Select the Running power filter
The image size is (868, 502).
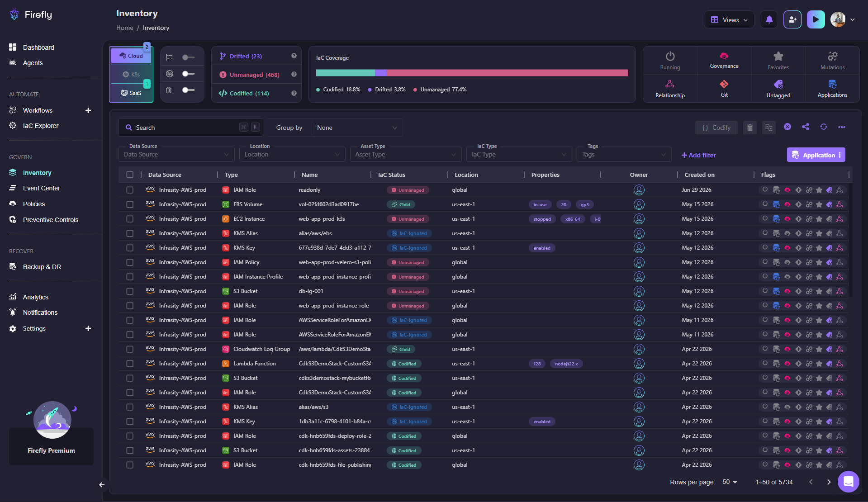670,60
